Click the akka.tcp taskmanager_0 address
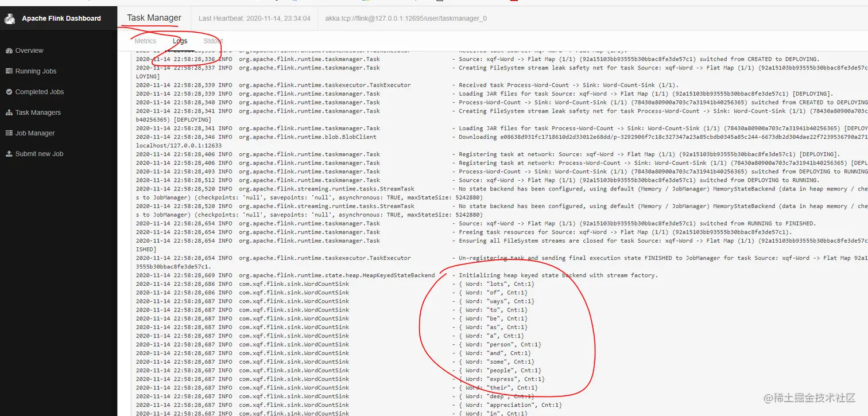This screenshot has height=416, width=868. click(x=406, y=18)
